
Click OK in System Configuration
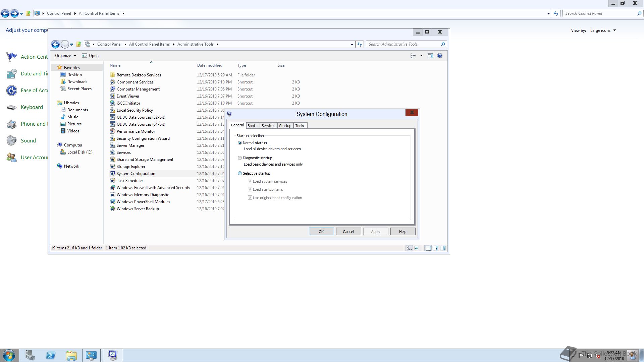pos(321,232)
